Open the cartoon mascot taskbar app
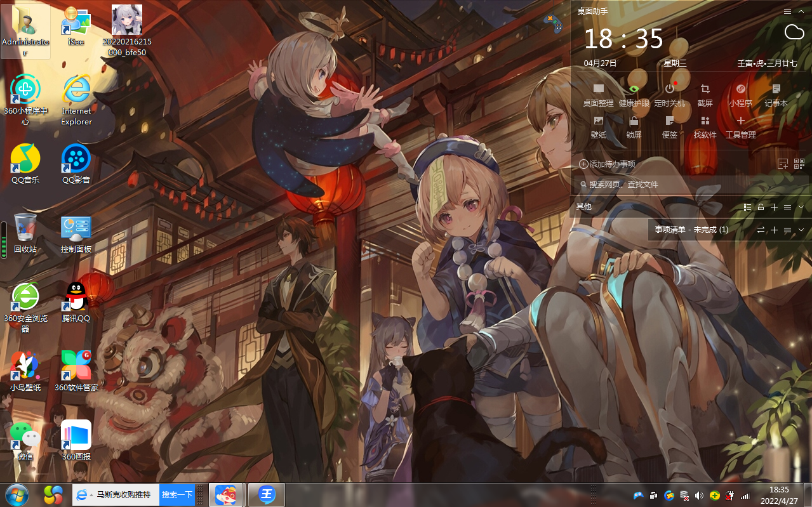The width and height of the screenshot is (812, 507). (225, 495)
